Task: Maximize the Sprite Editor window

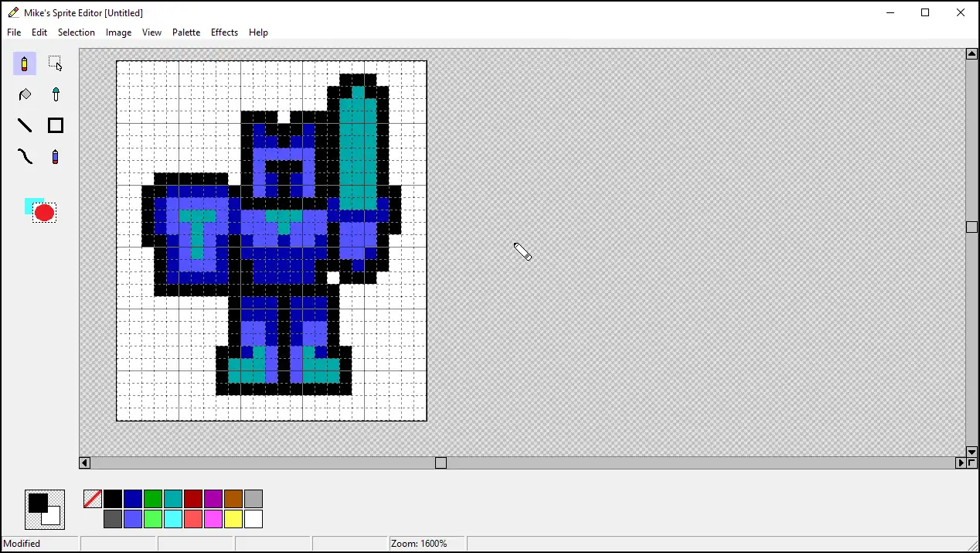Action: click(925, 12)
